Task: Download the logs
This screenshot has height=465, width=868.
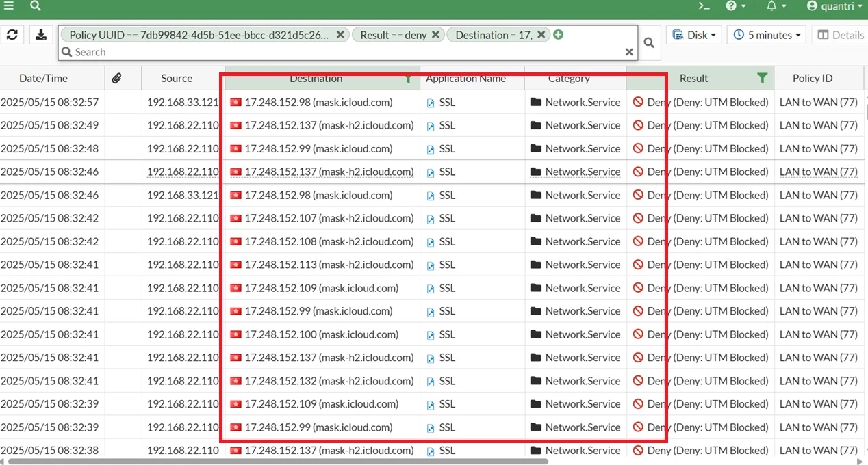Action: pyautogui.click(x=41, y=35)
